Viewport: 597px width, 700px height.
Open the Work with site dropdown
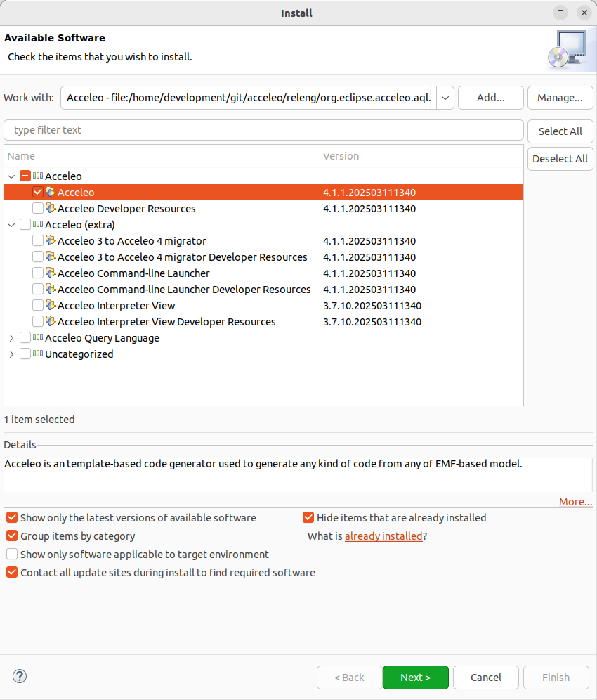[445, 98]
